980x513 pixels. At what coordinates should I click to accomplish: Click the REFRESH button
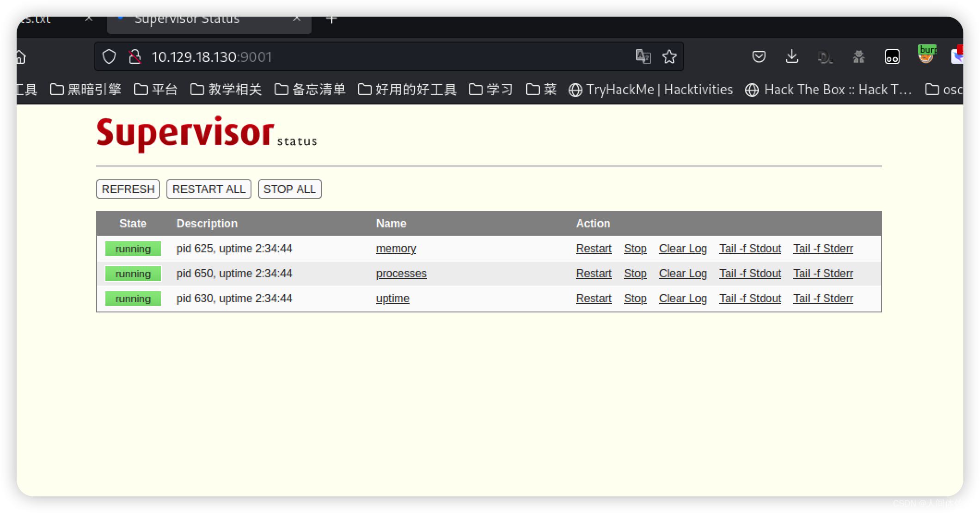129,189
